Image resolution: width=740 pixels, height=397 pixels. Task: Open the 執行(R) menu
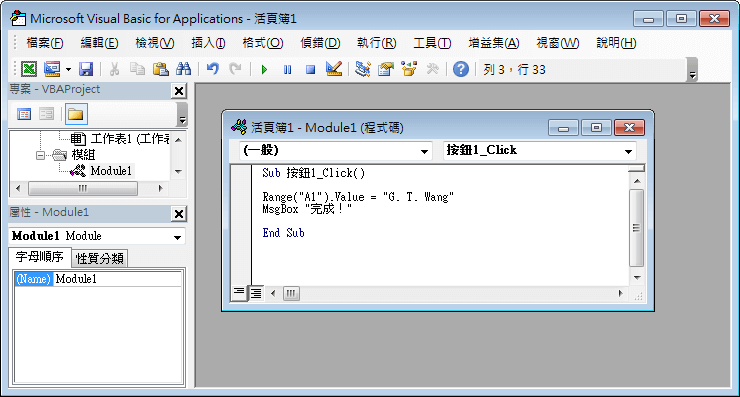click(376, 43)
